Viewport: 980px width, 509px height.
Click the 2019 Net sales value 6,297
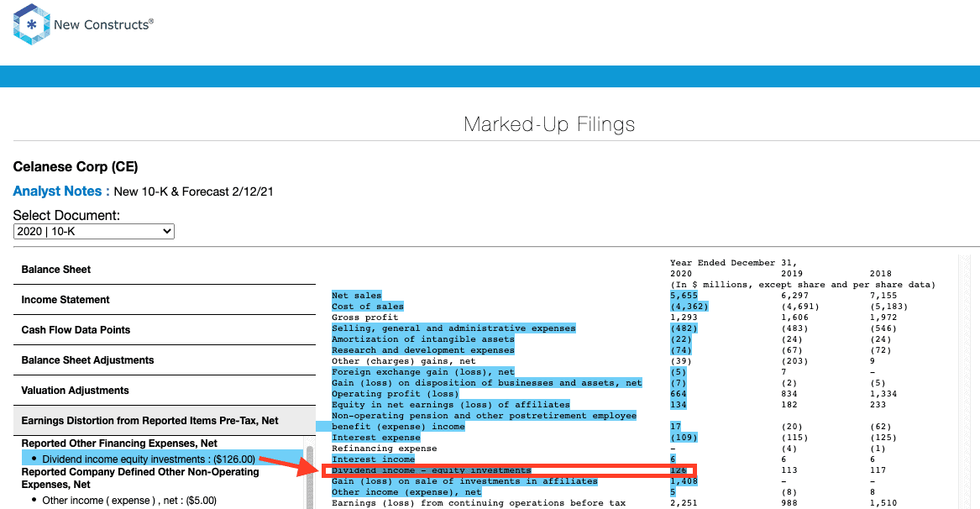795,296
